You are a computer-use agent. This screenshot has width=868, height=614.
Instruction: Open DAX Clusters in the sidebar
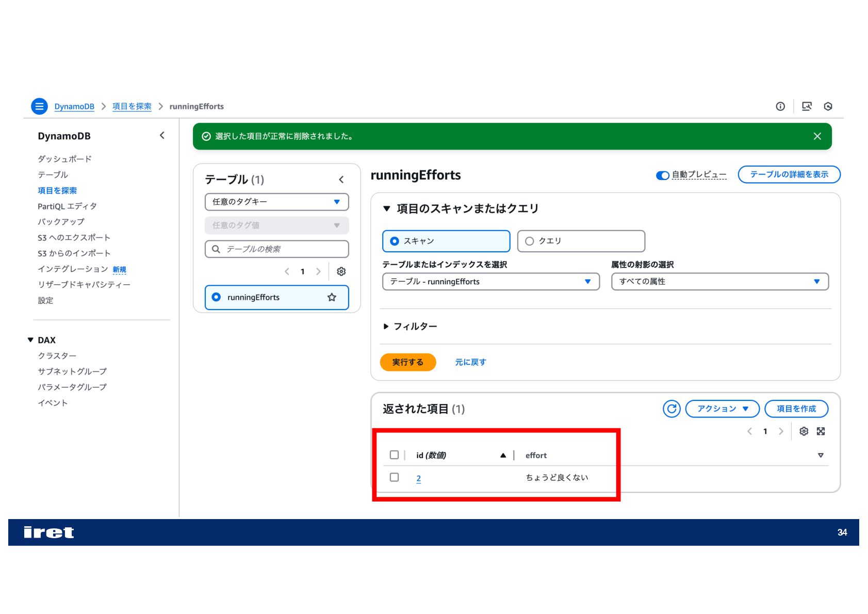pos(57,356)
